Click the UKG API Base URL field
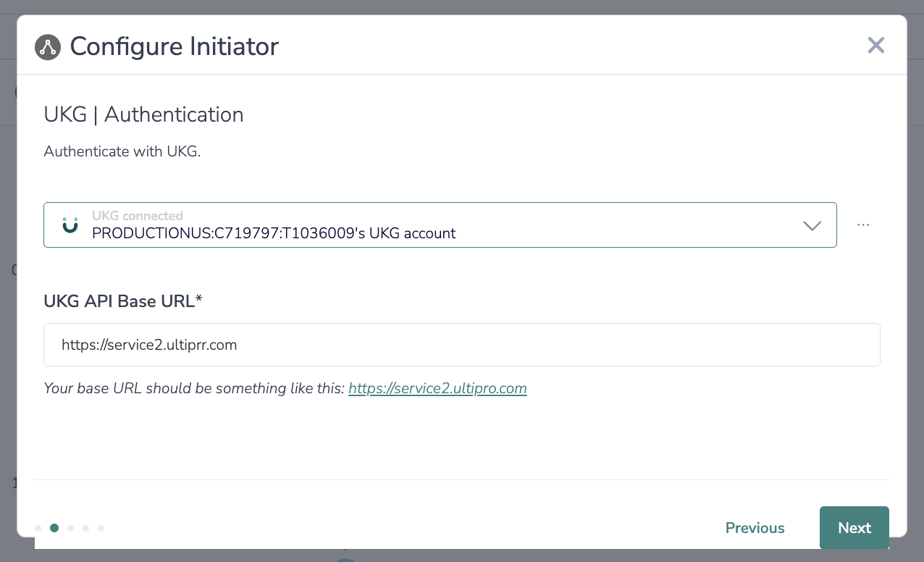This screenshot has height=562, width=924. [462, 345]
